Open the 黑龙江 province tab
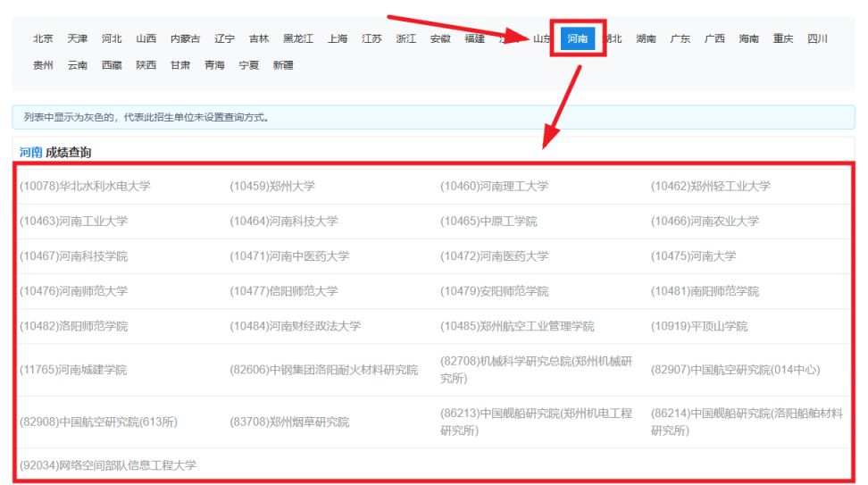 point(298,38)
